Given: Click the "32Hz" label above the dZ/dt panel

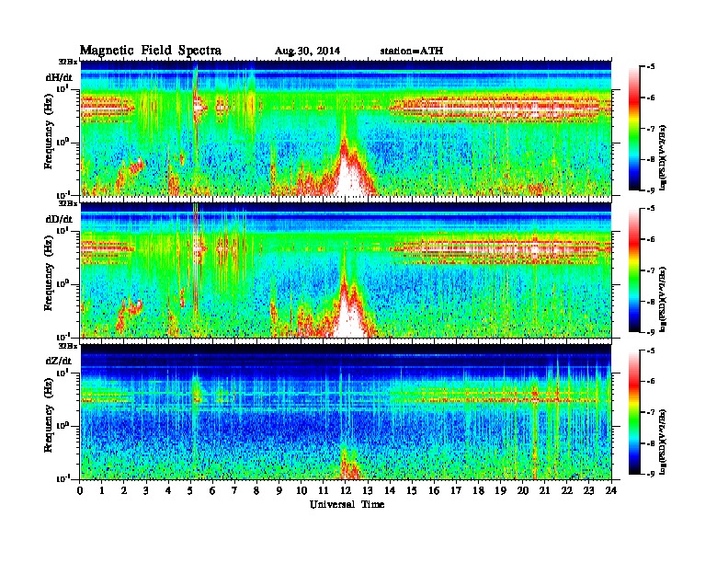Looking at the screenshot, I should click(x=68, y=346).
